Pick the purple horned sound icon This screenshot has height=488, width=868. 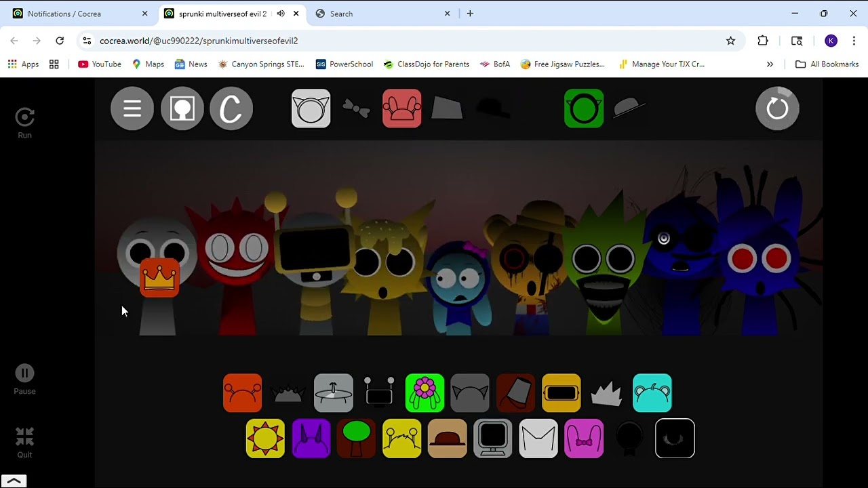(x=311, y=439)
